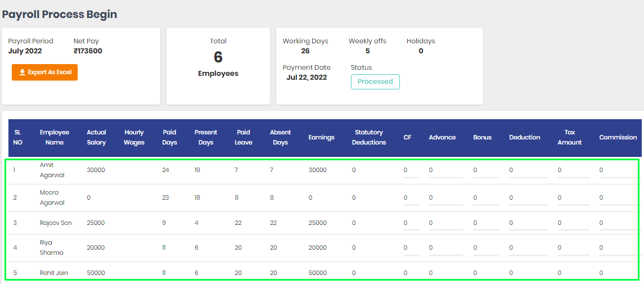Viewport: 644px width, 284px height.
Task: Click the CF input for Rajeev Sen
Action: (411, 224)
